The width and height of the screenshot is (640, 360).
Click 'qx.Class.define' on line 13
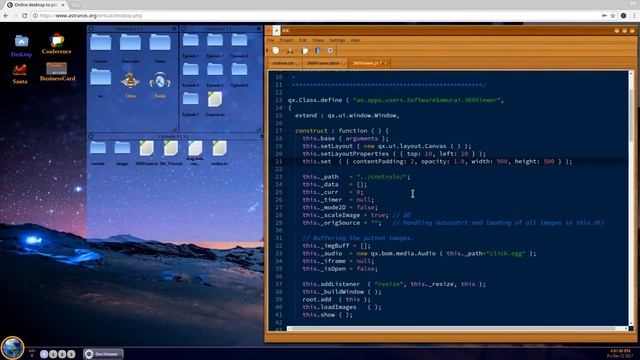click(x=315, y=100)
